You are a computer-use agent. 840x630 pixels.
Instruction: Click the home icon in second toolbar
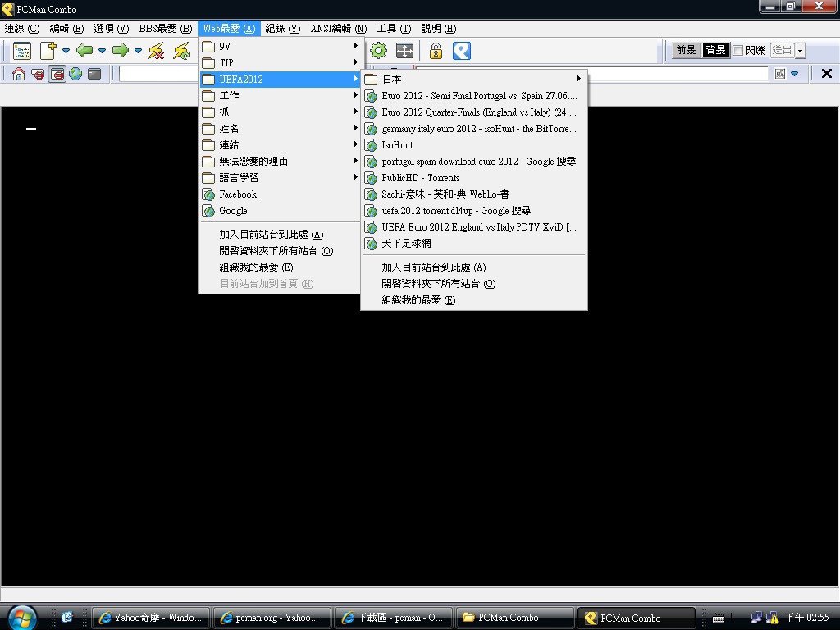click(x=19, y=74)
